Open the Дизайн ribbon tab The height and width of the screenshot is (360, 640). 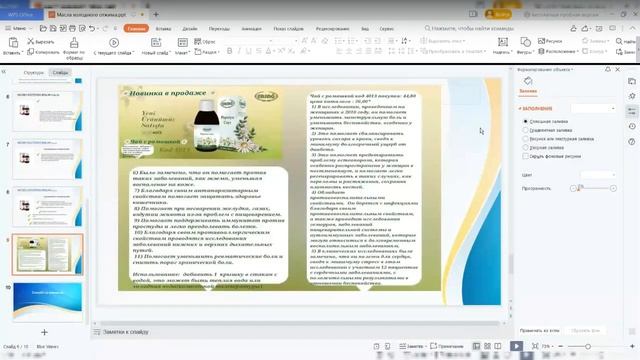pos(190,29)
